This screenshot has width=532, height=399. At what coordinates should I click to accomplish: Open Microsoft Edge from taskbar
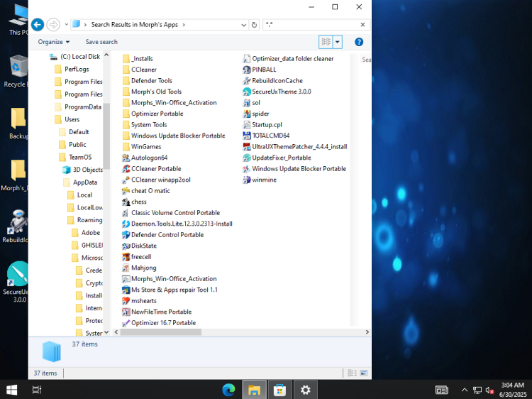pos(228,390)
